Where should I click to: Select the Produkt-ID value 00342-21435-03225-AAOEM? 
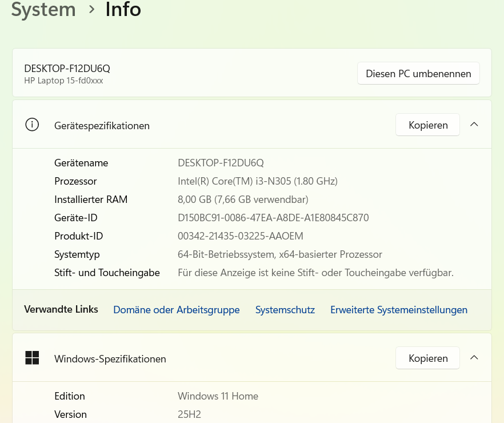241,236
